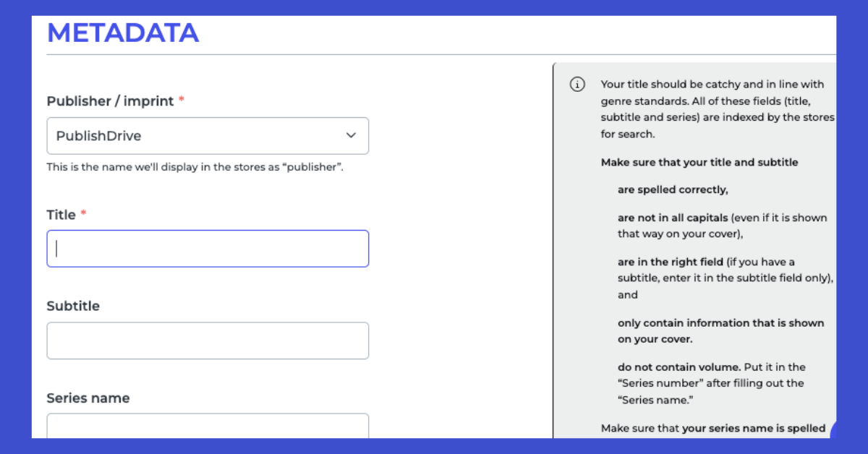Click the Series name label

(88, 398)
